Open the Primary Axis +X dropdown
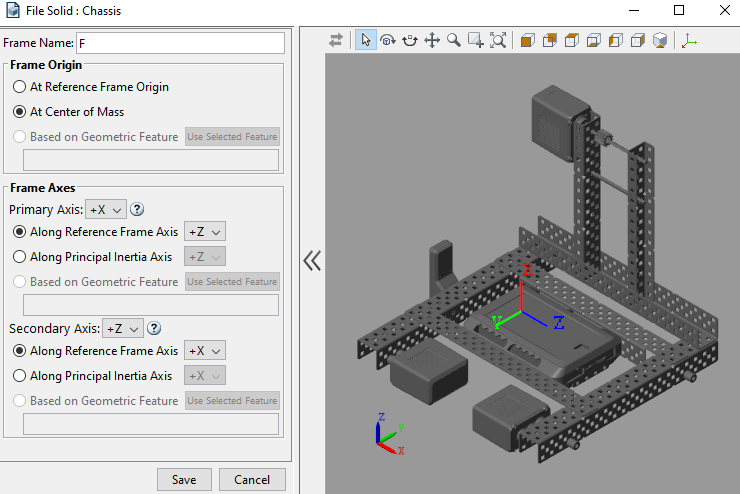Image resolution: width=740 pixels, height=494 pixels. 106,210
